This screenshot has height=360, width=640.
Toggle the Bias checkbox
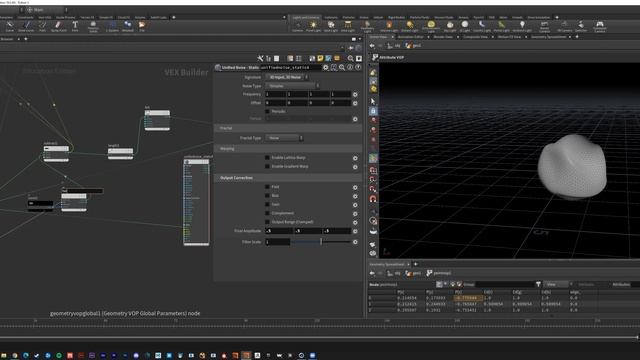pyautogui.click(x=267, y=196)
